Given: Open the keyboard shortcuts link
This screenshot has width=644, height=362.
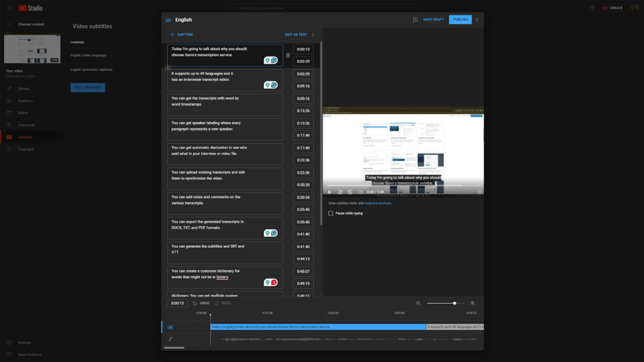Looking at the screenshot, I should [378, 204].
